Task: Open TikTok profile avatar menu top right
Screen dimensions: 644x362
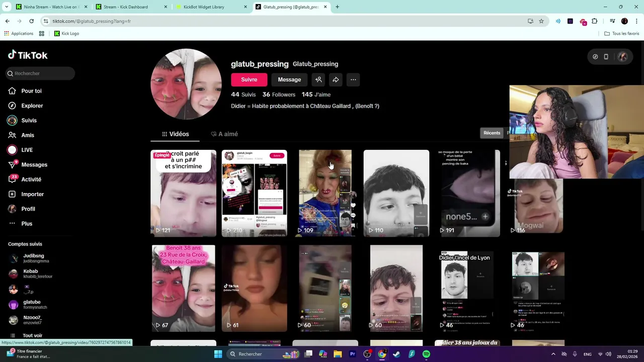Action: [623, 57]
